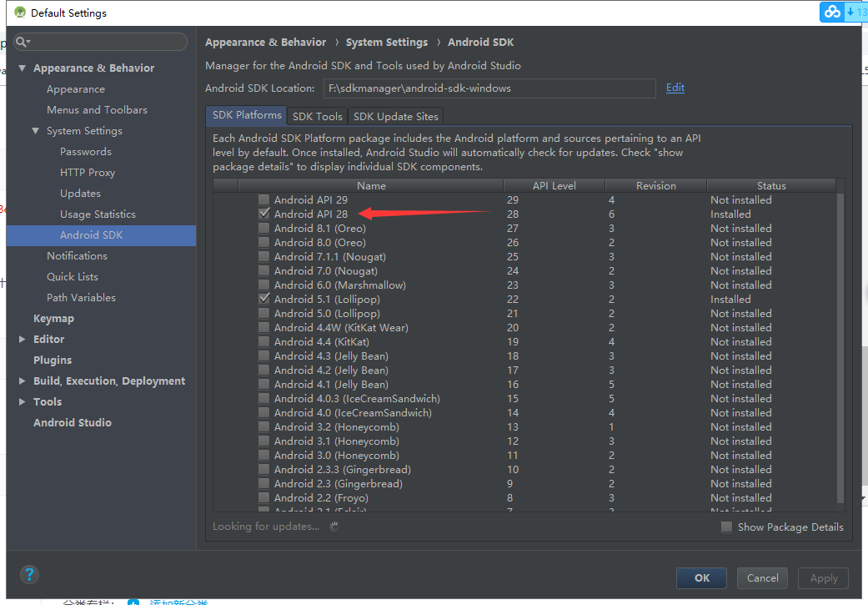Check the Android 7.1.1 (Nougat) checkbox
Viewport: 868px width, 605px height.
click(x=264, y=256)
